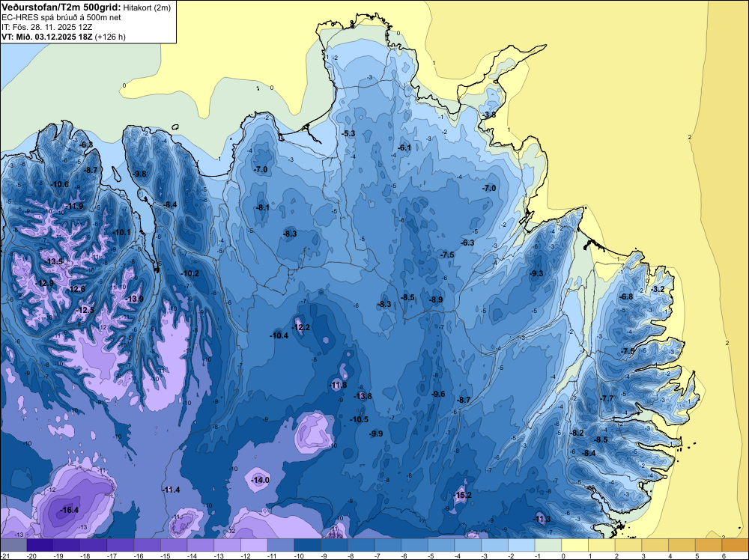The height and width of the screenshot is (560, 749).
Task: Click the -8.9 temperature label
Action: (x=436, y=299)
